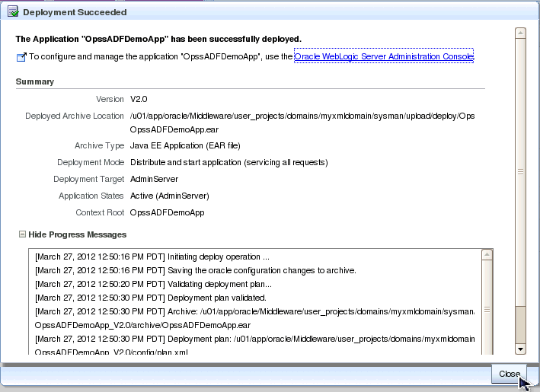Click the Deployment Succeeded title icon
The height and width of the screenshot is (392, 540).
click(13, 11)
